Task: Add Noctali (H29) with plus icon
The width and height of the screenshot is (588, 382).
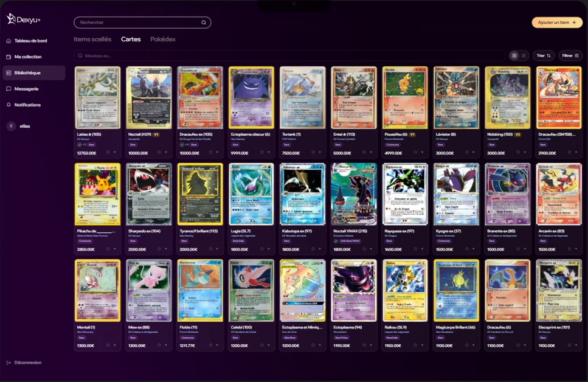Action: click(x=166, y=152)
